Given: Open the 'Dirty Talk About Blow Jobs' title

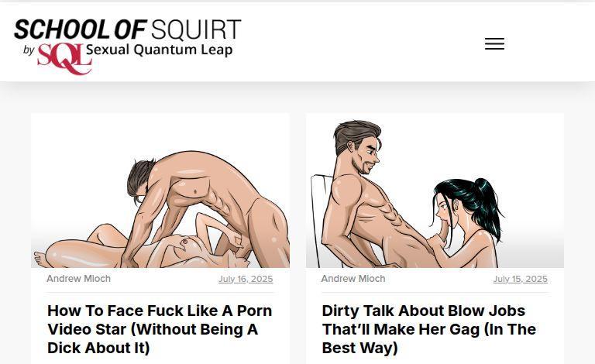Looking at the screenshot, I should (428, 329).
